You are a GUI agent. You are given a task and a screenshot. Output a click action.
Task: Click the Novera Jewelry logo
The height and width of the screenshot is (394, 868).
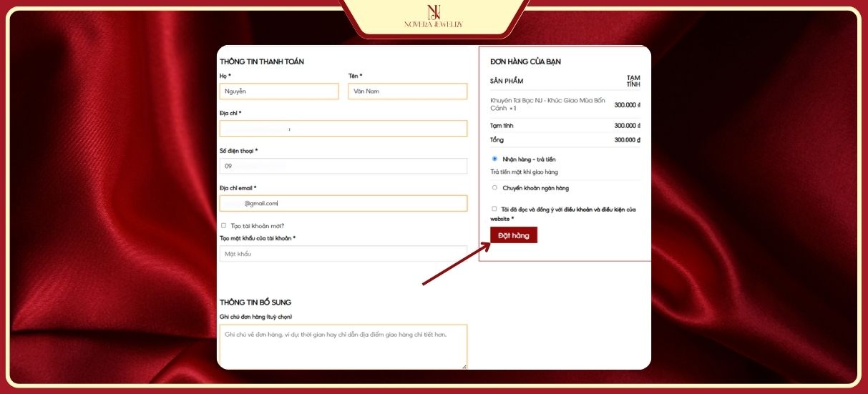[434, 17]
